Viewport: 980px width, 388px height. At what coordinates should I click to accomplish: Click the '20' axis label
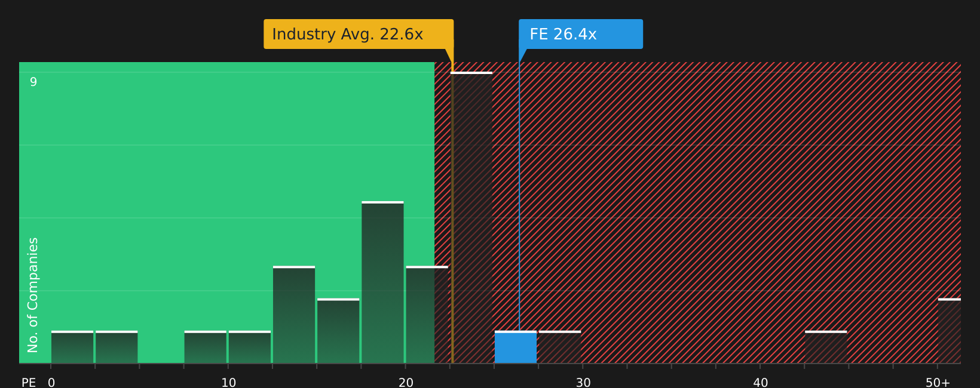click(x=406, y=383)
